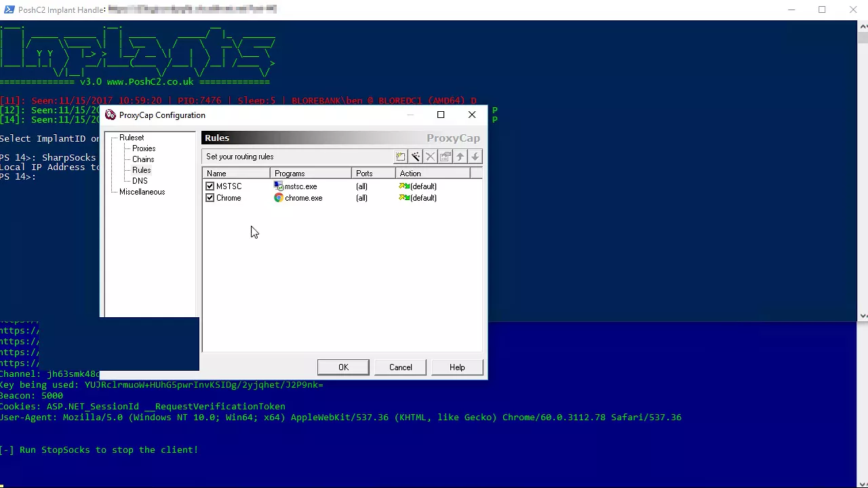Sort rules by the Name column header

tap(236, 174)
